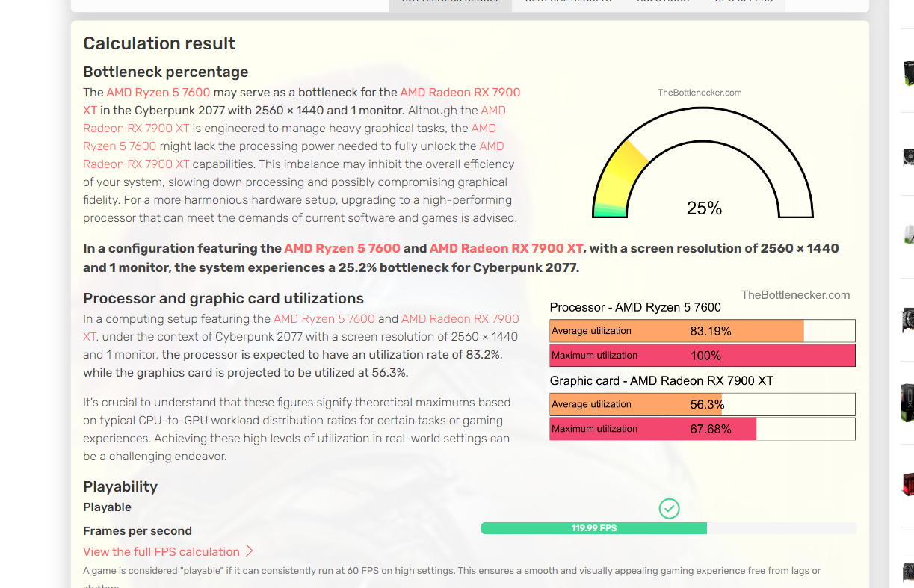Open the View the full FPS calculation link
This screenshot has width=914, height=588.
161,551
